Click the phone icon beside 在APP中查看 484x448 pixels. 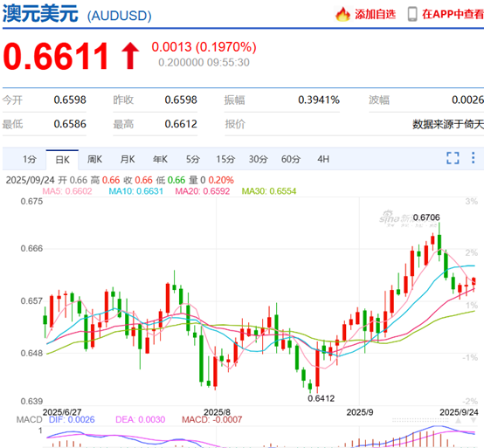(x=412, y=14)
